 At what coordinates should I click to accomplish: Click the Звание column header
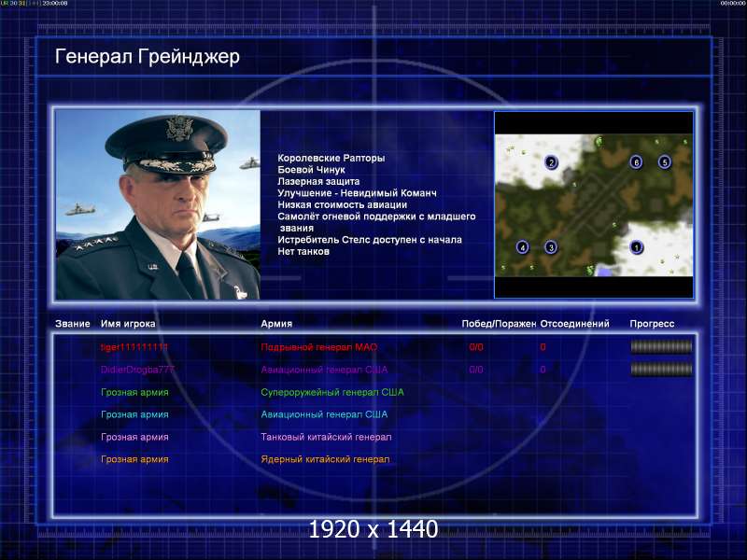tap(73, 324)
